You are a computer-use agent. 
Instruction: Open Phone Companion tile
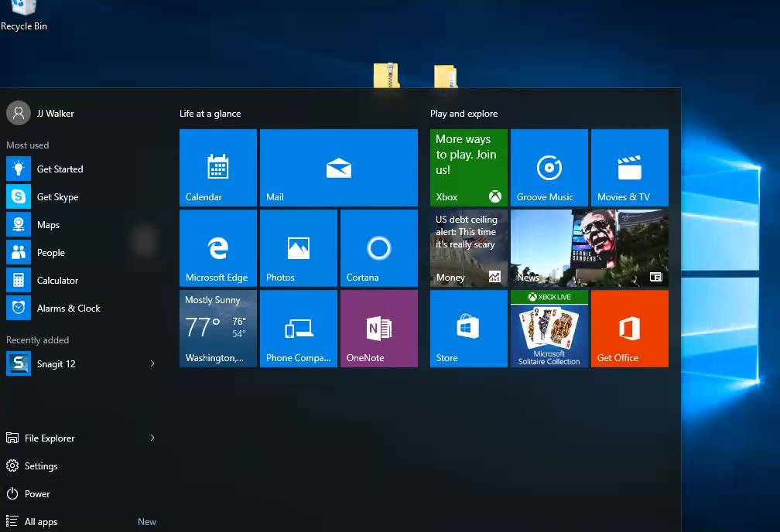click(299, 329)
